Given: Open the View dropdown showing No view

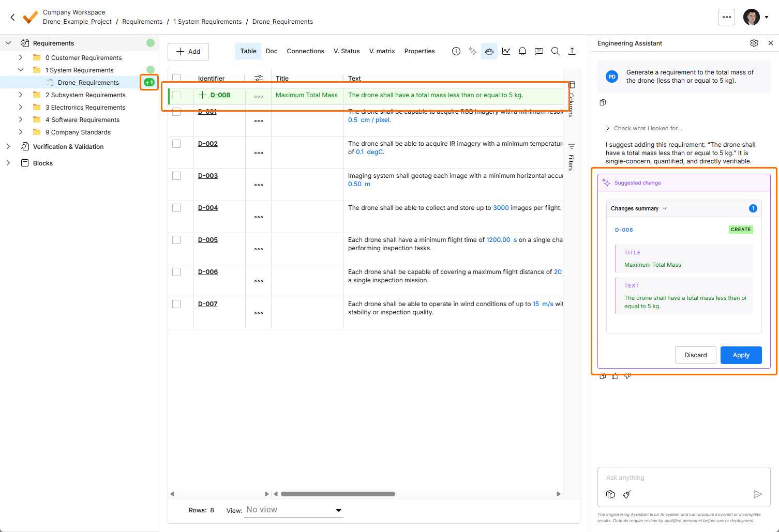Looking at the screenshot, I should 294,510.
